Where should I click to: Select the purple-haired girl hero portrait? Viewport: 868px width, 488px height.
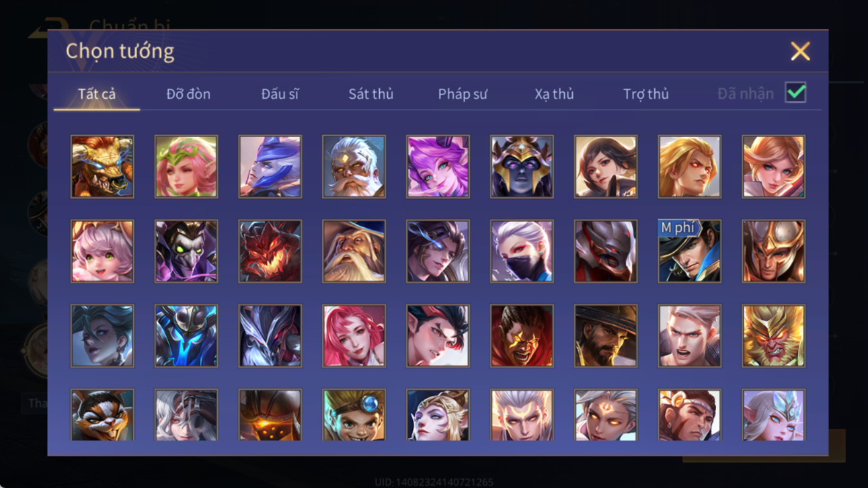click(438, 167)
